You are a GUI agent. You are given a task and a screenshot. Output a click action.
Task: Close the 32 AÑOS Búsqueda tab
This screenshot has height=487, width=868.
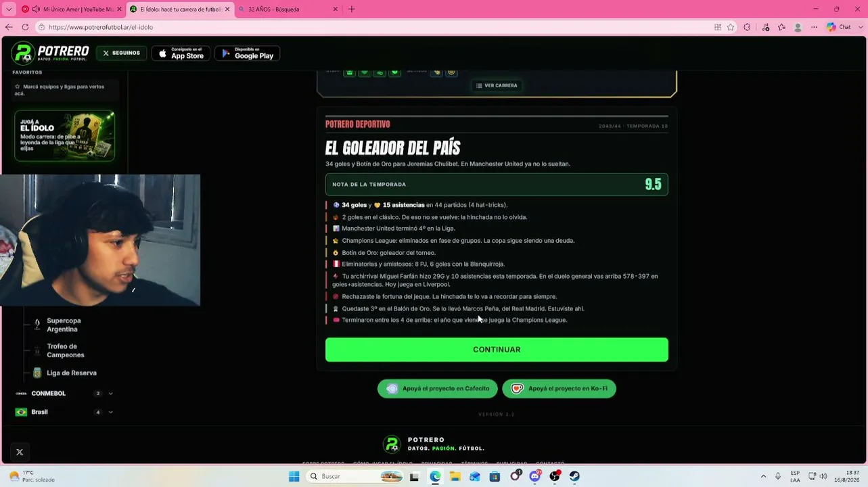point(335,9)
